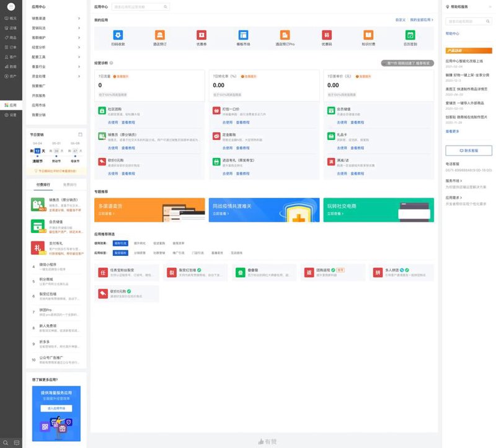The width and height of the screenshot is (496, 448).
Task: Expand the 经营分析 menu chevron
Action: click(79, 48)
